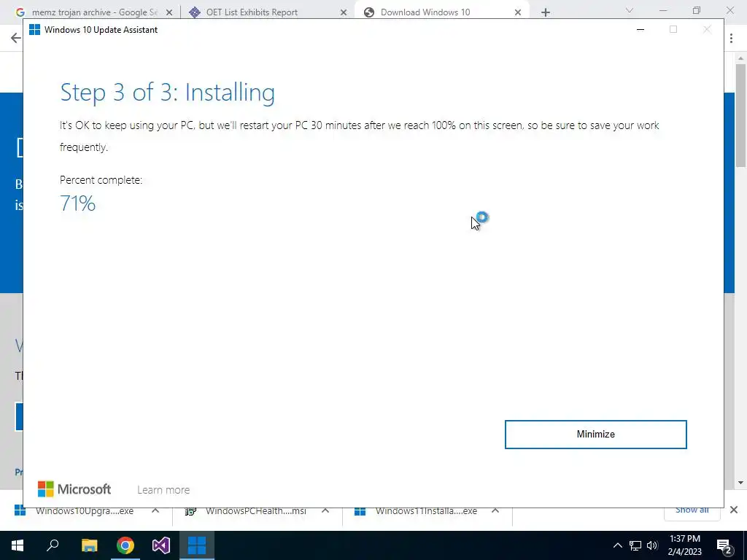Select the Update Assistant taskbar icon
Screen dimensions: 747x560
click(x=197, y=545)
